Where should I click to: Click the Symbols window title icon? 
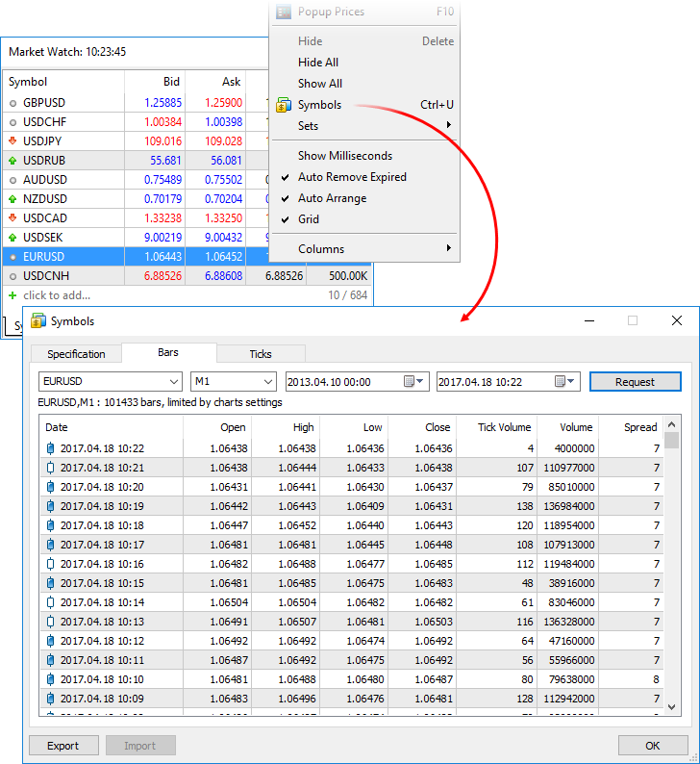[37, 321]
